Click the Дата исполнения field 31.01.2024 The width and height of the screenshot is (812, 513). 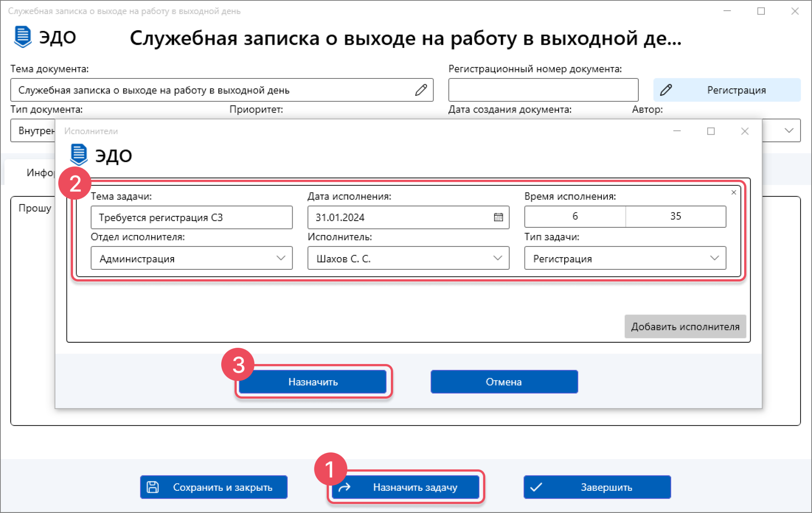[408, 217]
